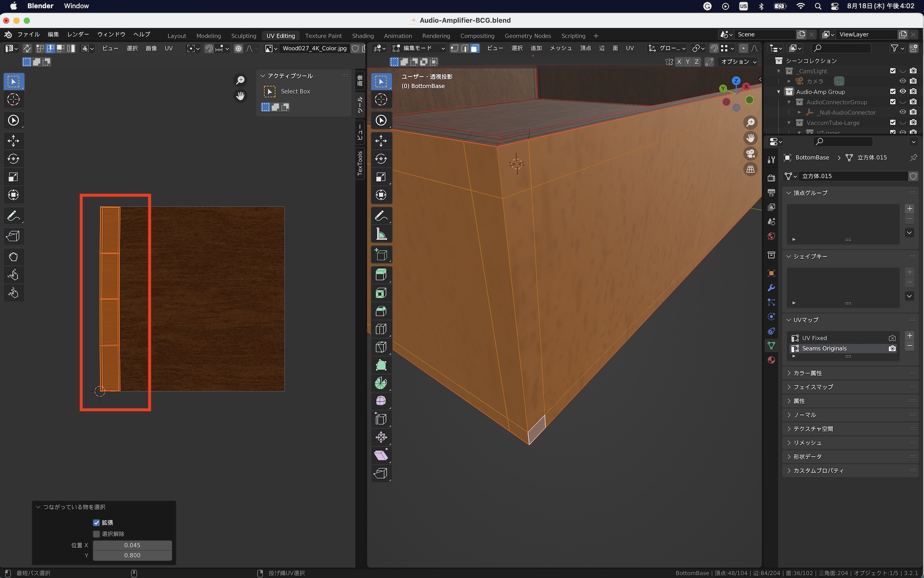Click the 位置 X value field
The height and width of the screenshot is (578, 924).
pyautogui.click(x=132, y=545)
